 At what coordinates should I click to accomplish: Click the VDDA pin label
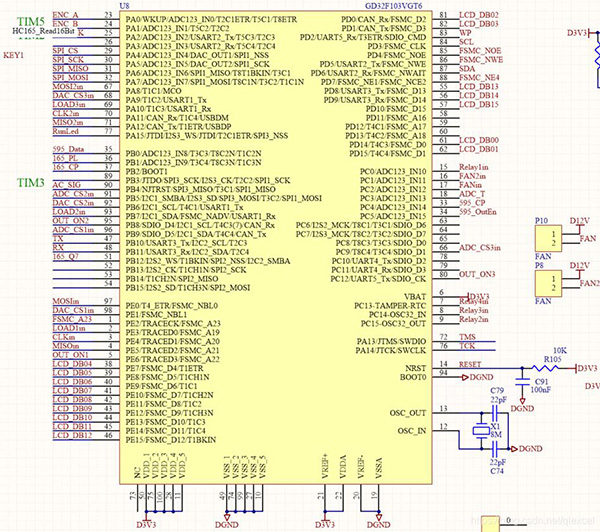point(343,467)
